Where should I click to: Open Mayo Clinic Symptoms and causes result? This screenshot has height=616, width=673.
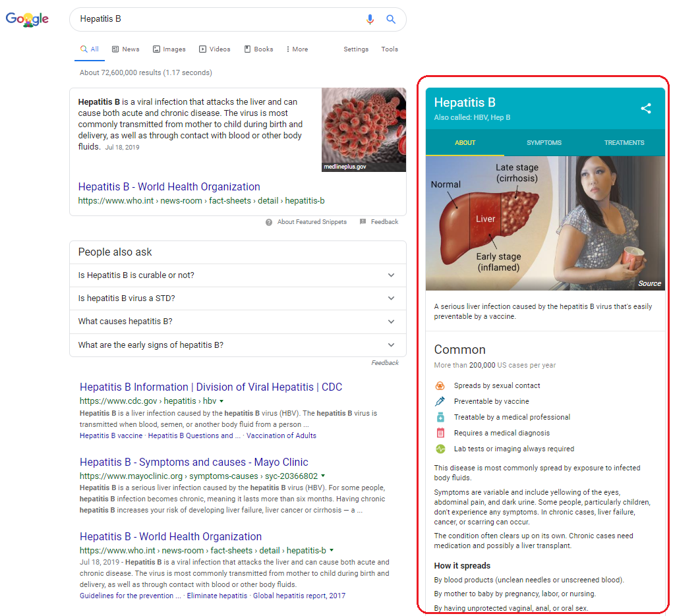194,462
